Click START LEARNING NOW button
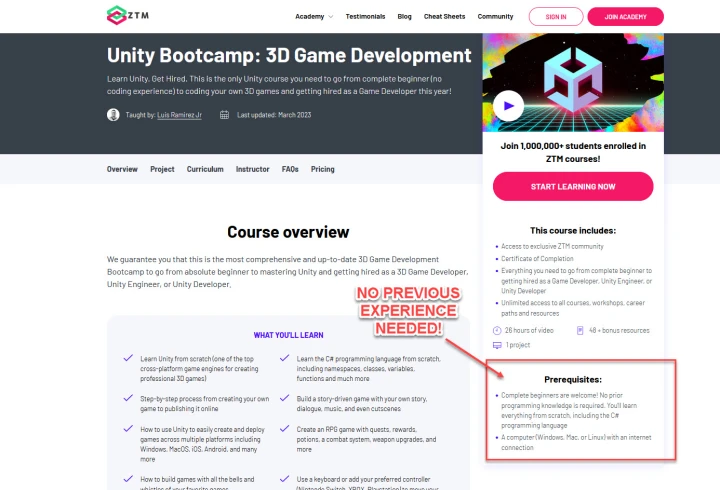 573,186
